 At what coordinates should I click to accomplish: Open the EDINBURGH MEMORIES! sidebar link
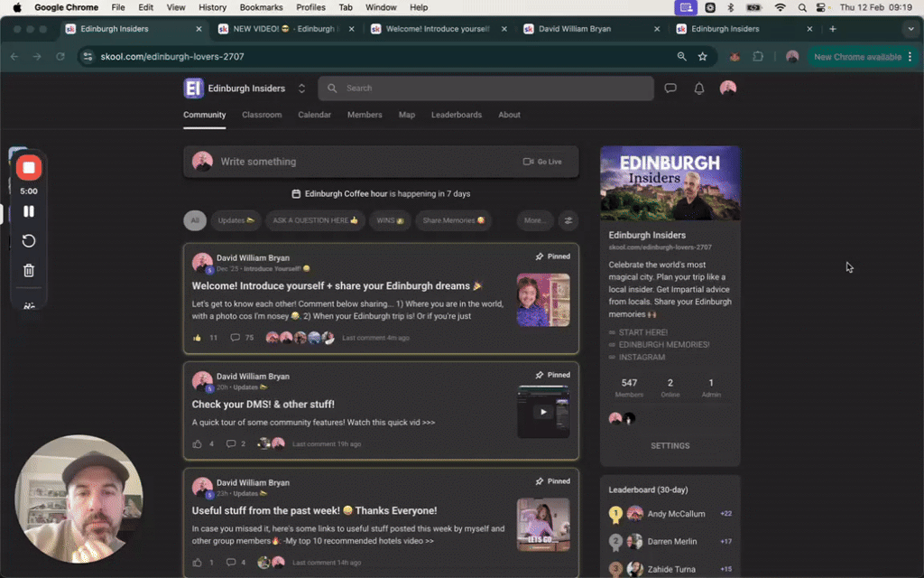coord(663,345)
